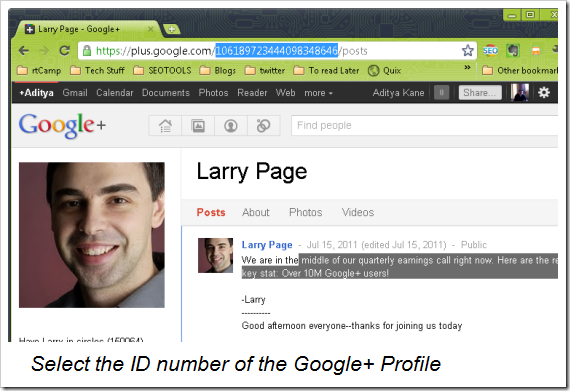Image resolution: width=570 pixels, height=391 pixels.
Task: Click the Larry Page - Google+ tab title
Action: (79, 29)
